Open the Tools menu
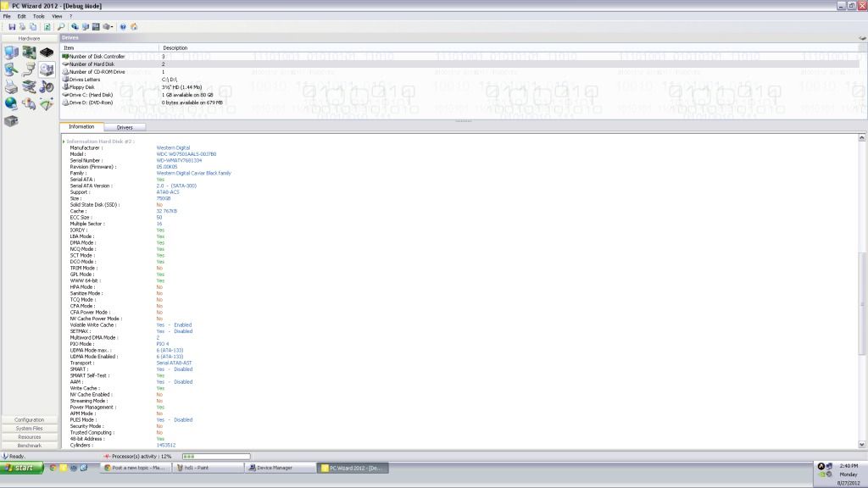The width and height of the screenshot is (868, 488). pyautogui.click(x=39, y=17)
